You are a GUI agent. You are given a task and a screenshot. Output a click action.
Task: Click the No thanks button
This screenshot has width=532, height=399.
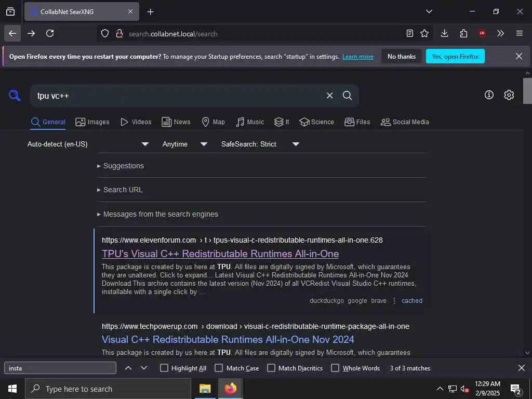click(402, 56)
